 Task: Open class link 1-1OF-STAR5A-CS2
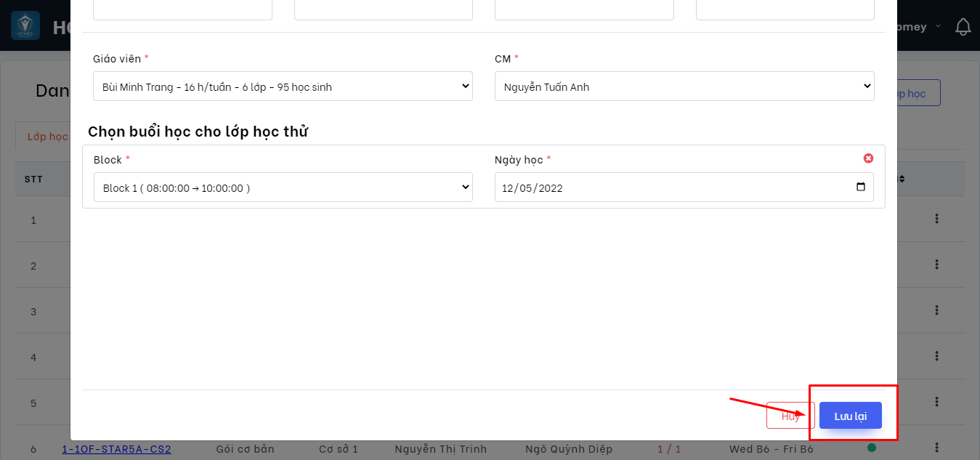tap(116, 449)
